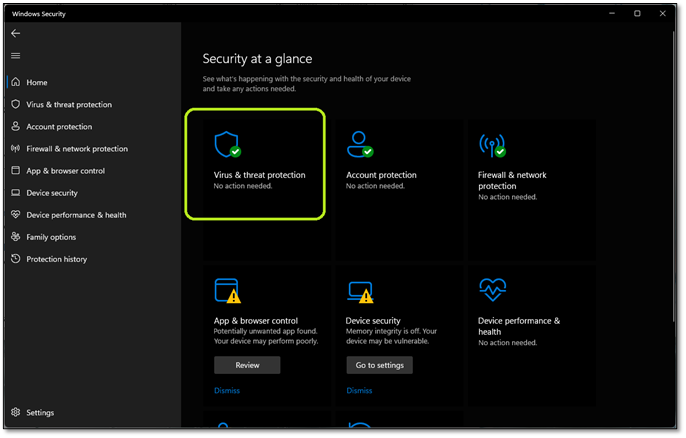Open Virus & threat protection in sidebar
Screen dimensions: 686x438
(x=68, y=104)
